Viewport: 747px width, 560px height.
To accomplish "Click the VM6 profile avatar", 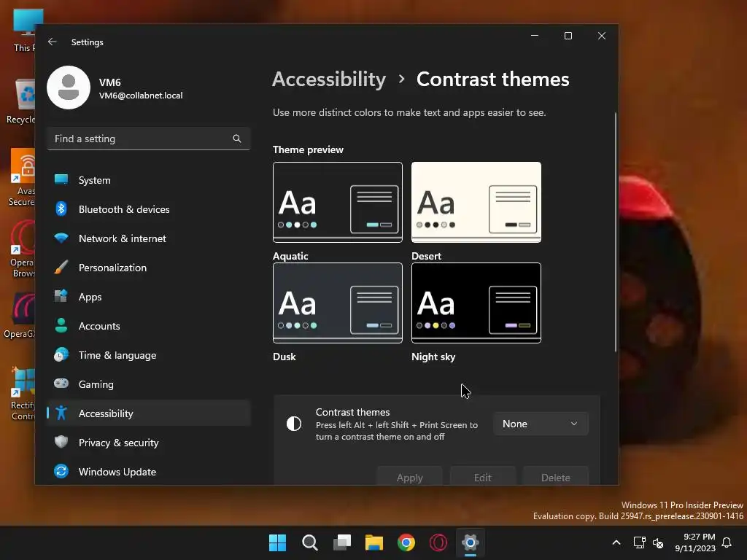I will click(69, 87).
